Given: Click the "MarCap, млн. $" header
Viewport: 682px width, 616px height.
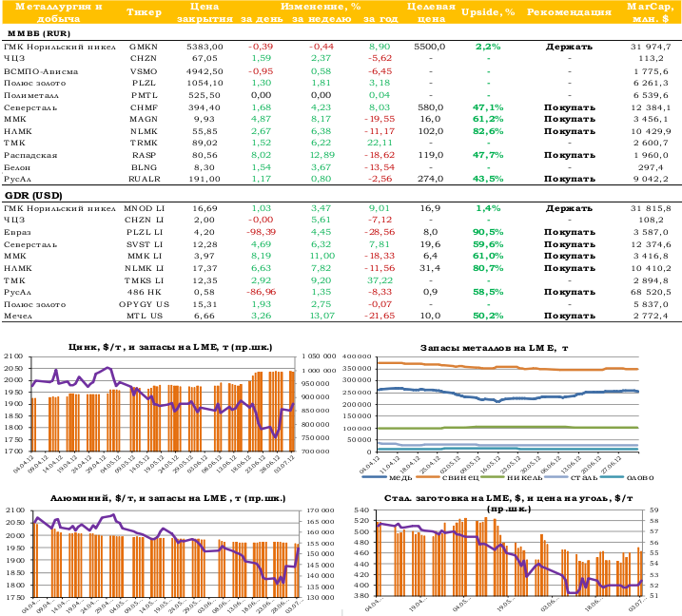Looking at the screenshot, I should click(651, 12).
